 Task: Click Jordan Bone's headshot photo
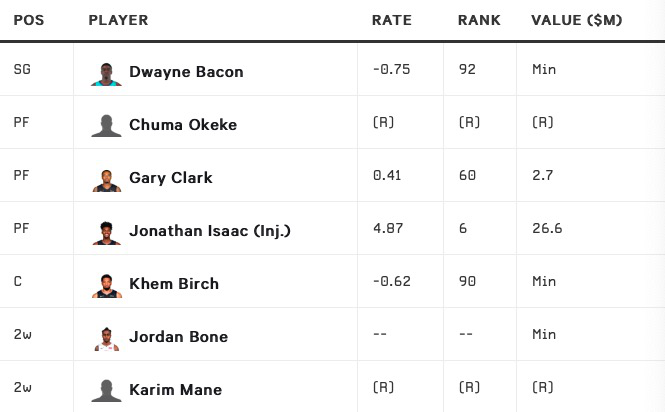pyautogui.click(x=105, y=337)
